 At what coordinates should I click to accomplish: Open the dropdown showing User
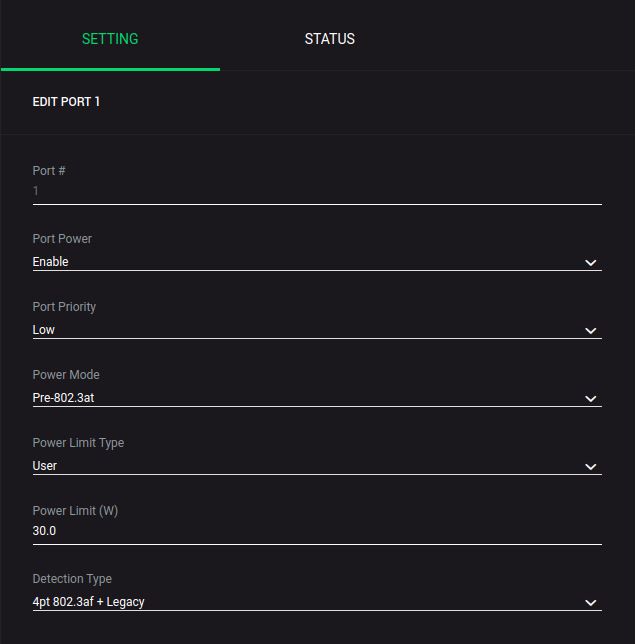coord(300,466)
